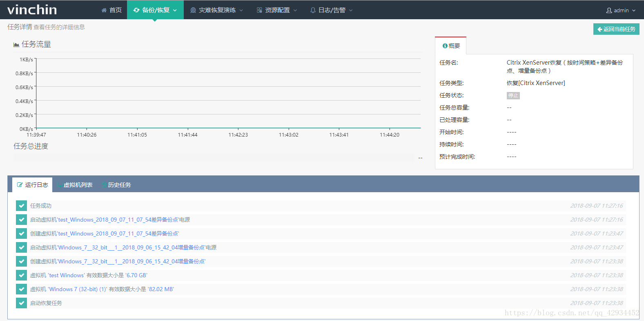Open the admin account dropdown arrow
644x321 pixels.
click(634, 11)
